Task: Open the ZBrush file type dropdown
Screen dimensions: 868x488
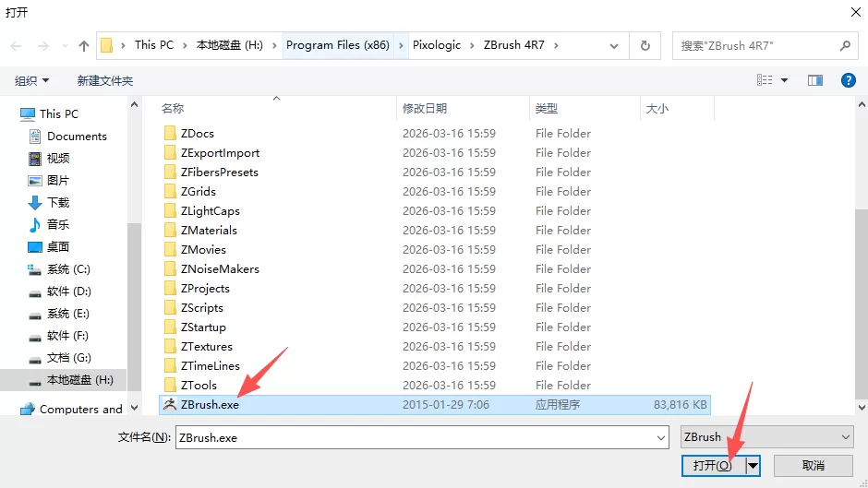Action: pos(766,437)
